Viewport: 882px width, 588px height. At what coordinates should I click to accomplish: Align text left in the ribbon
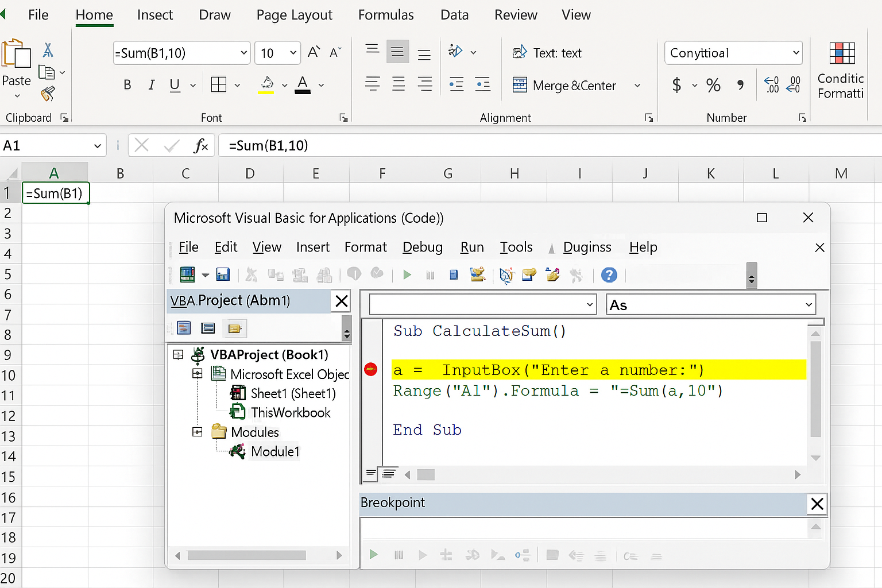tap(372, 84)
